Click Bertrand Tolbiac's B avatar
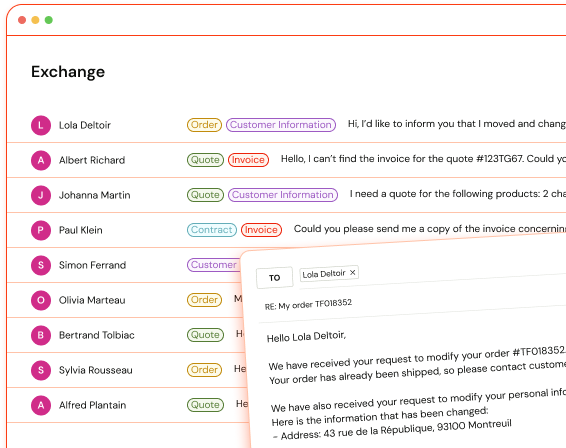 tap(41, 335)
